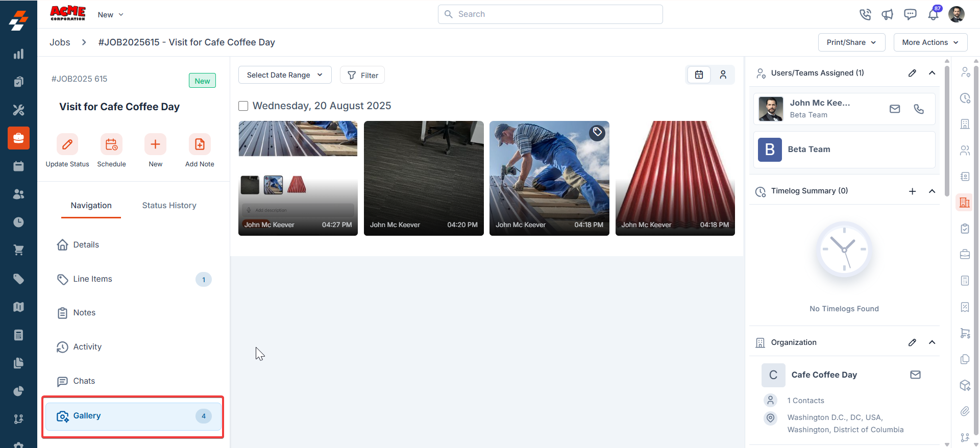Open the Details navigation item
This screenshot has height=448, width=980.
point(134,245)
